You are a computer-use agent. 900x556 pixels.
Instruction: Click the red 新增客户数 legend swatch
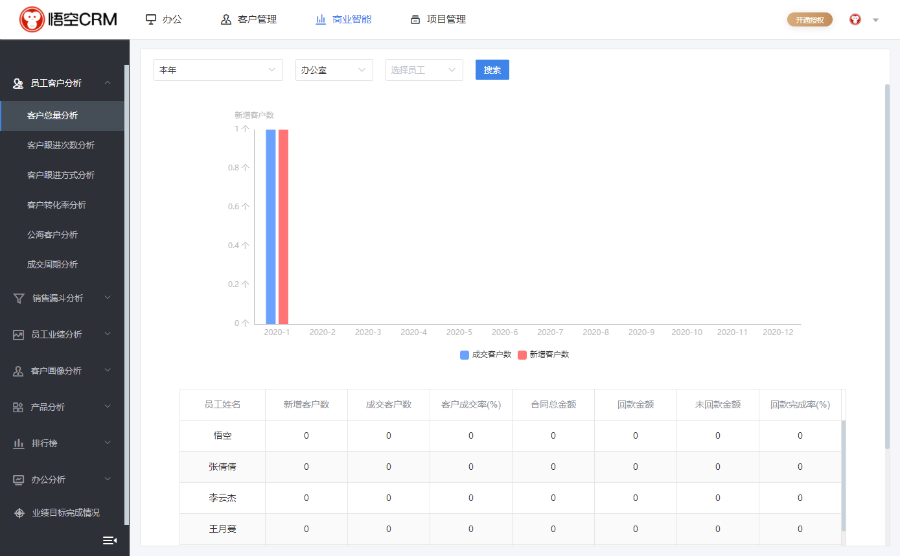click(522, 354)
